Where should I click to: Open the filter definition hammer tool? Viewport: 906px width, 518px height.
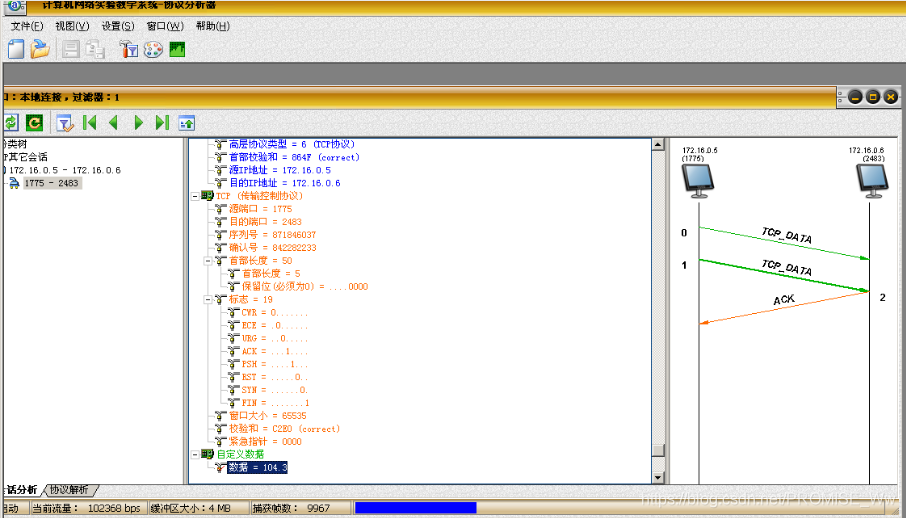click(x=128, y=49)
